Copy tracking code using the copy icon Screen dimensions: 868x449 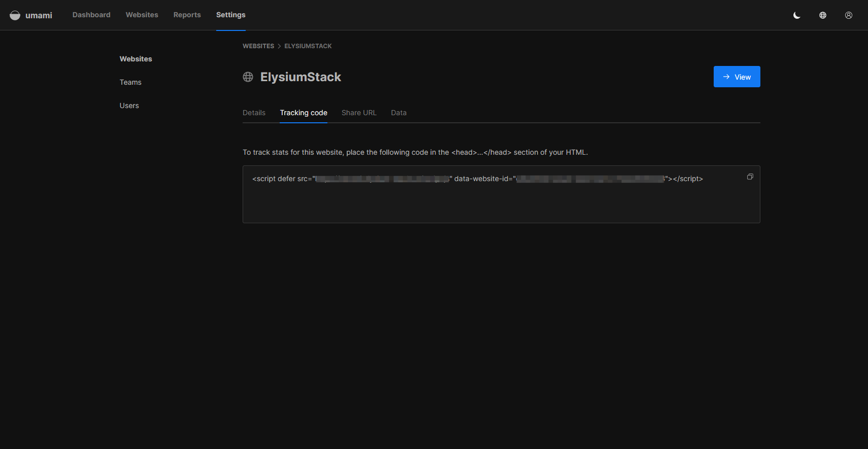point(750,177)
